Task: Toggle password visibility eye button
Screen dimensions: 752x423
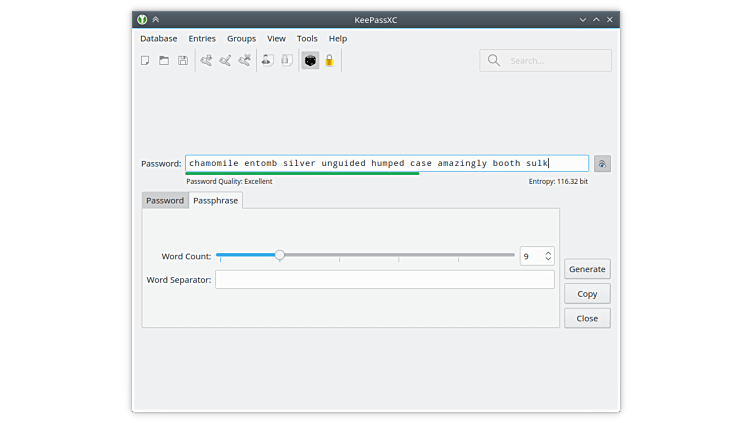Action: [602, 164]
